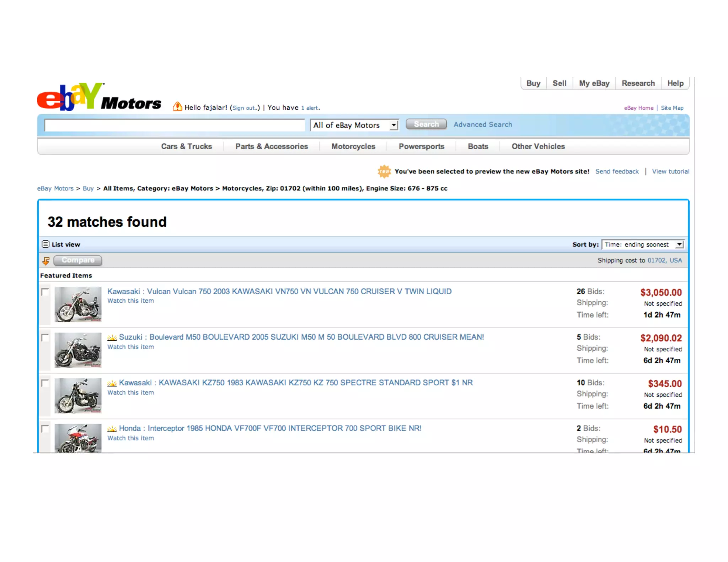Click the Kawasaki Vulcan motorcycle thumbnail
The image size is (728, 562).
tap(78, 304)
